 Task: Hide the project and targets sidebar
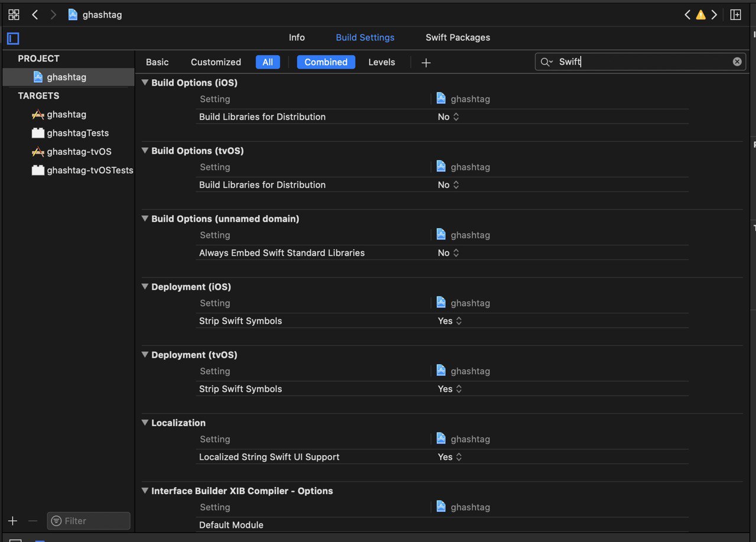tap(13, 39)
